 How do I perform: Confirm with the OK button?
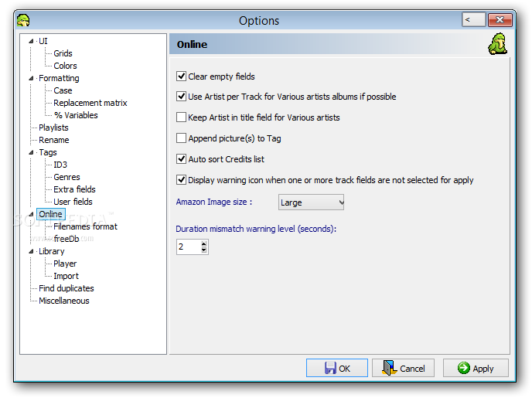click(x=337, y=368)
